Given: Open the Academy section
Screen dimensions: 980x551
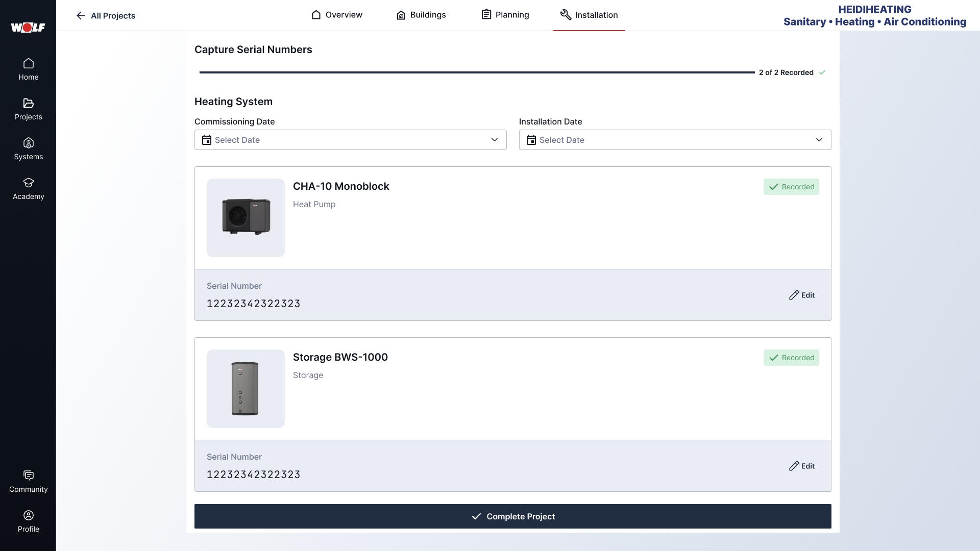Looking at the screenshot, I should click(x=28, y=188).
